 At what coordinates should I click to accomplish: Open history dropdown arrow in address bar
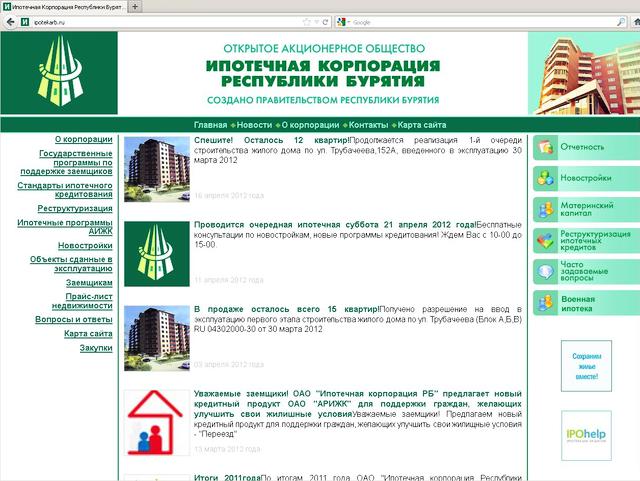click(x=316, y=22)
